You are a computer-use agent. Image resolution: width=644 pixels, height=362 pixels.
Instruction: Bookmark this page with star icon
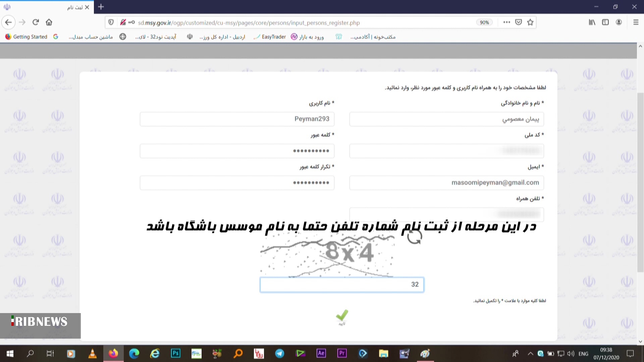[x=530, y=22]
